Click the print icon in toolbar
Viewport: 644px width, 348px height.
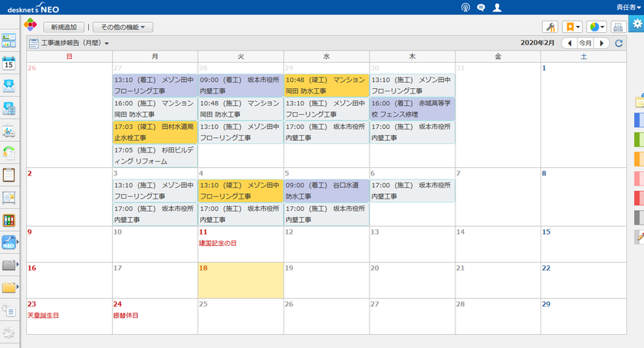pyautogui.click(x=618, y=27)
